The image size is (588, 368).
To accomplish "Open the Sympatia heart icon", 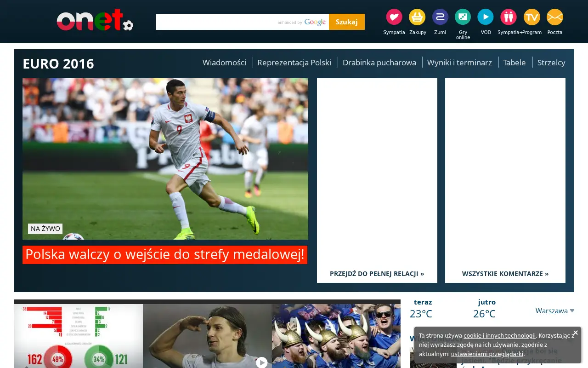I will [x=394, y=17].
